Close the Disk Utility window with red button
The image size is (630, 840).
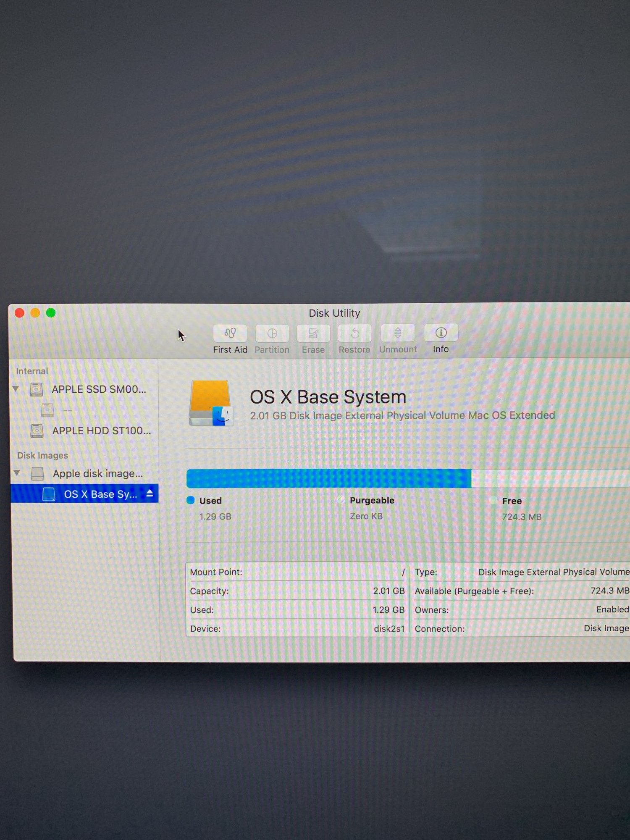19,313
